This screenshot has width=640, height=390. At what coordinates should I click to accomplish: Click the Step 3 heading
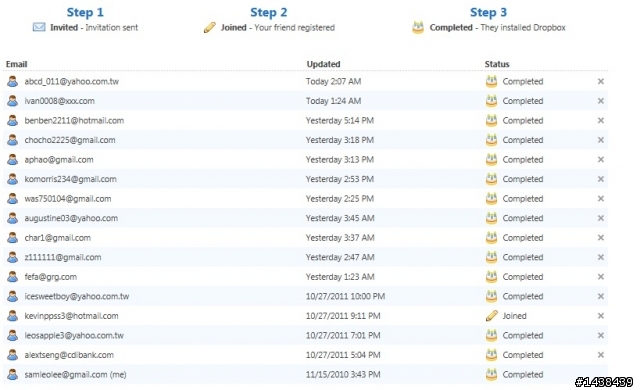(488, 12)
